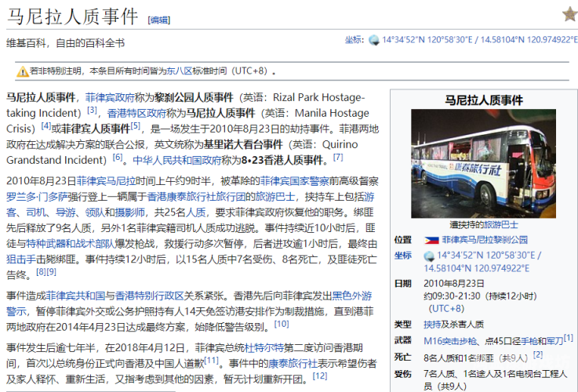578x392 pixels.
Task: Open the 领队 link
Action: point(95,212)
